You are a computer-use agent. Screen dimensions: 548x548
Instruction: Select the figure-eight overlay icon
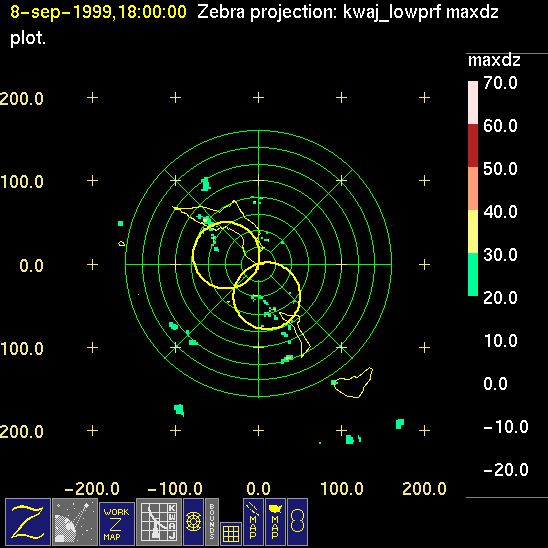coord(297,522)
